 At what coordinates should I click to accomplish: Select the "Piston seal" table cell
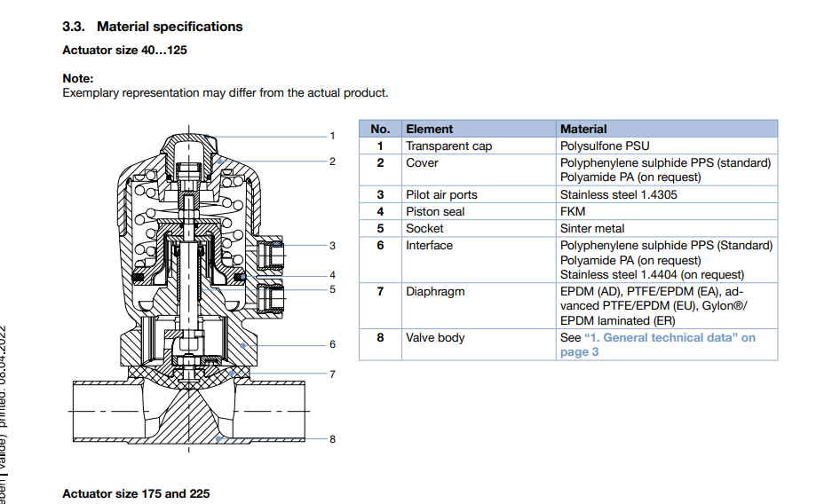pyautogui.click(x=435, y=211)
